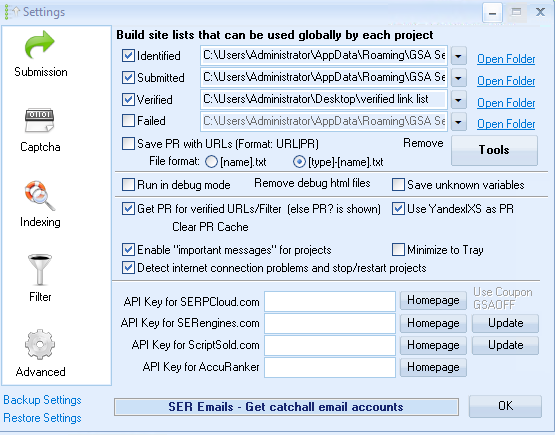Expand the Failed folder path dropdown

tap(459, 122)
